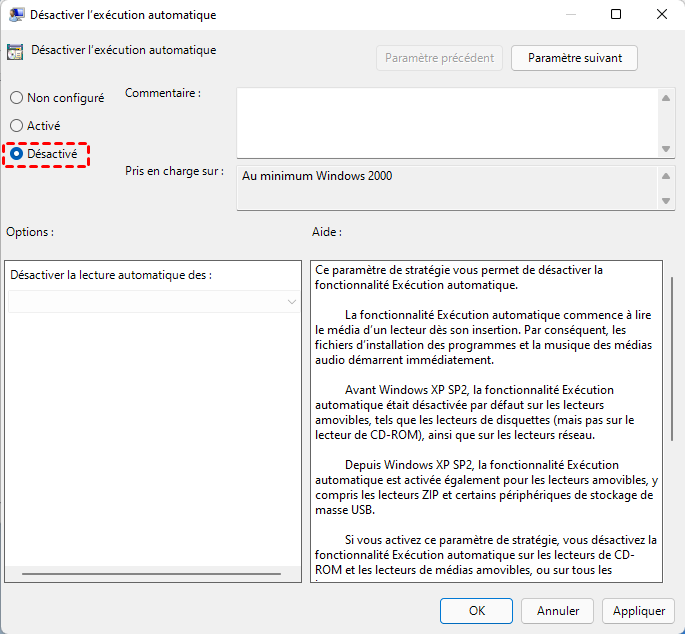
Task: Click the help paragraph starting 'Depuis Windows XP SP2'
Action: pos(486,487)
